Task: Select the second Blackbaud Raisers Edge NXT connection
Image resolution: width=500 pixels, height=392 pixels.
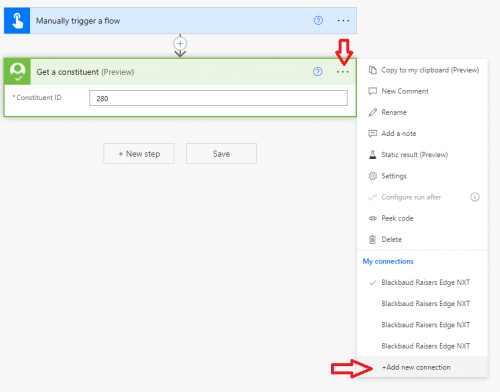Action: (x=422, y=304)
